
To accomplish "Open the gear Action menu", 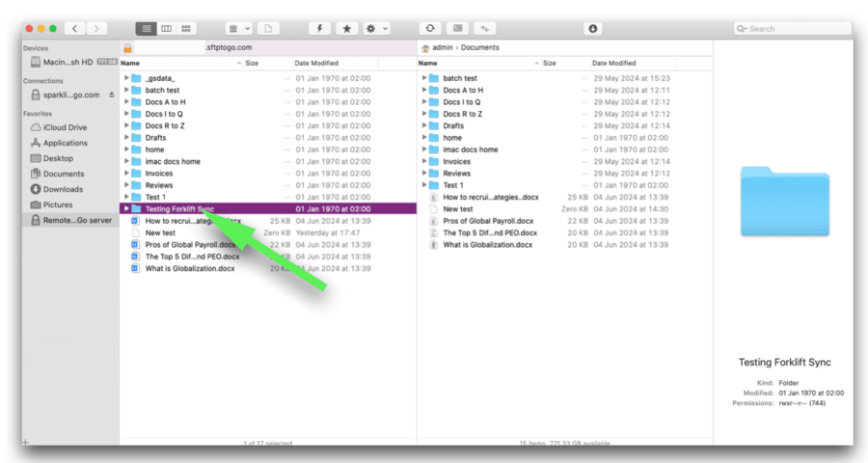I will 376,28.
